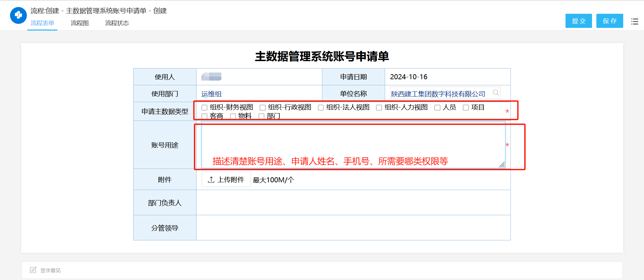Click the search magnifier in 单位名称 field
Image resolution: width=644 pixels, height=280 pixels.
(495, 93)
